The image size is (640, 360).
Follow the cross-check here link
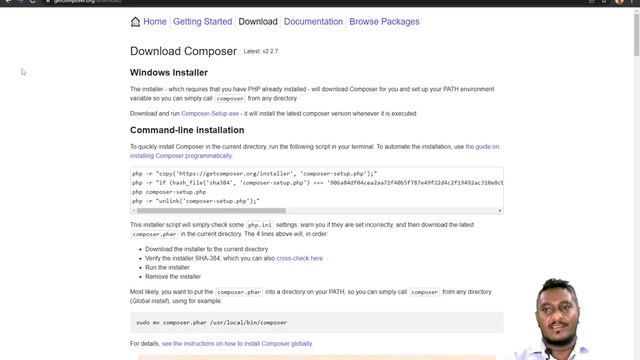300,258
